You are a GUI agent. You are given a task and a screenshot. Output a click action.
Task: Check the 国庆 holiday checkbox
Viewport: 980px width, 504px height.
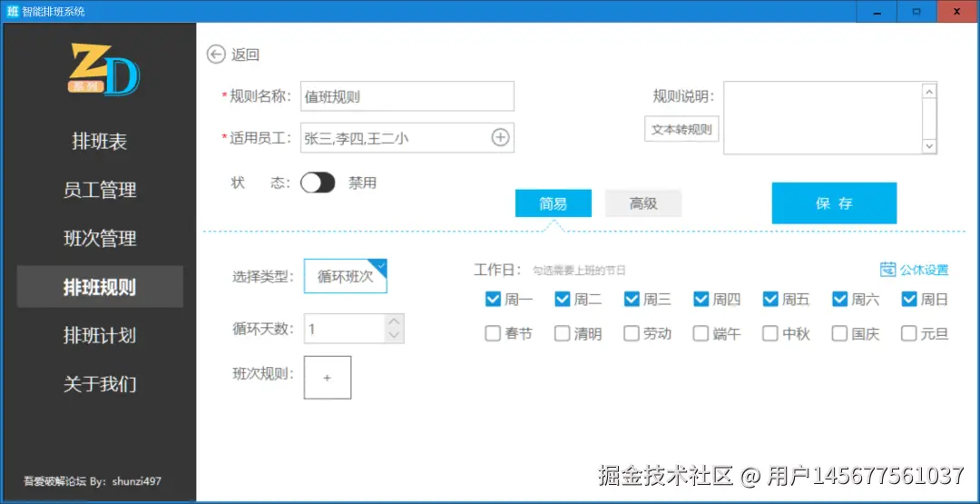pyautogui.click(x=839, y=334)
